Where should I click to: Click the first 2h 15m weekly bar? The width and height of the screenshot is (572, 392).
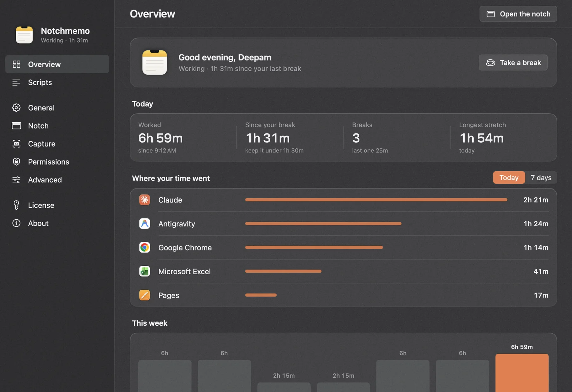284,387
